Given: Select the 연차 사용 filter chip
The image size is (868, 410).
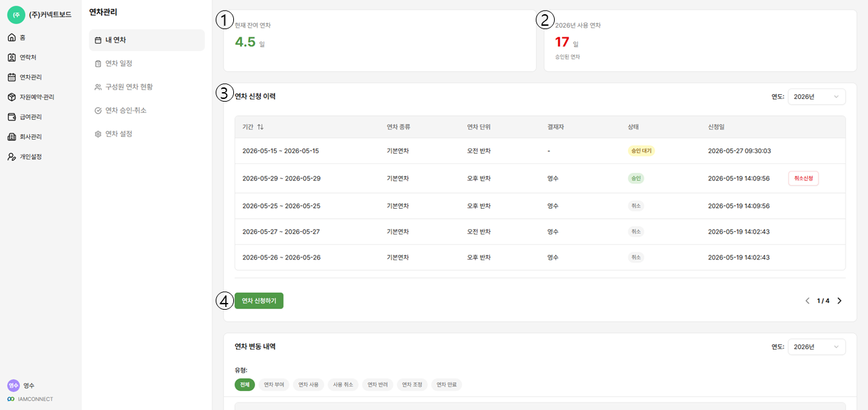Looking at the screenshot, I should (309, 384).
